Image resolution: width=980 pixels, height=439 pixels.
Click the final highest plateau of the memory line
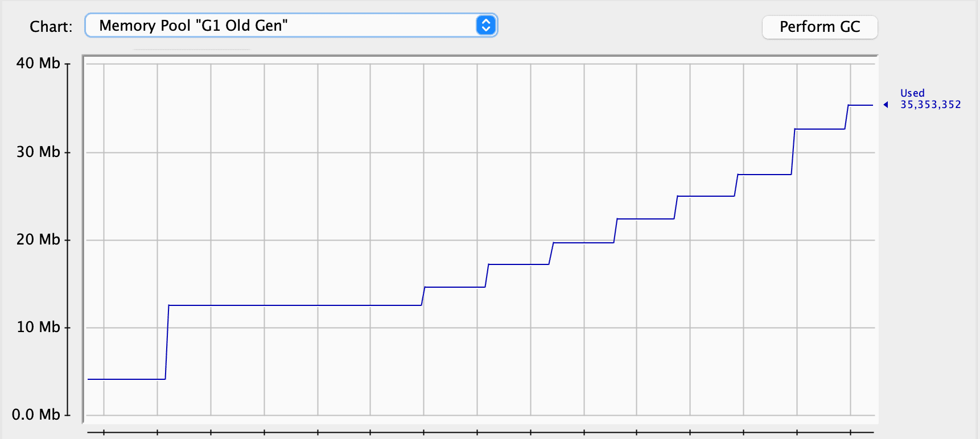tap(860, 105)
